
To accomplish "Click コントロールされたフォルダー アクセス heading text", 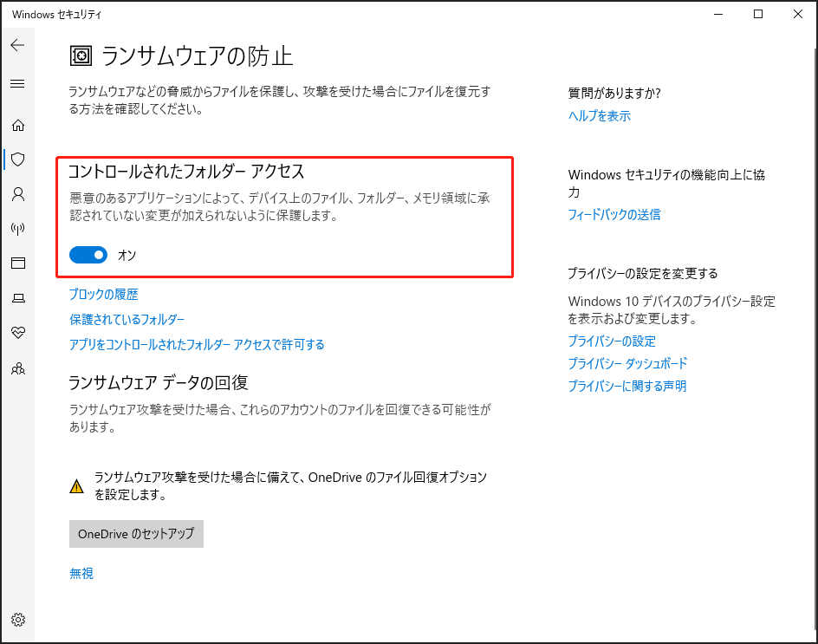I will [x=186, y=171].
